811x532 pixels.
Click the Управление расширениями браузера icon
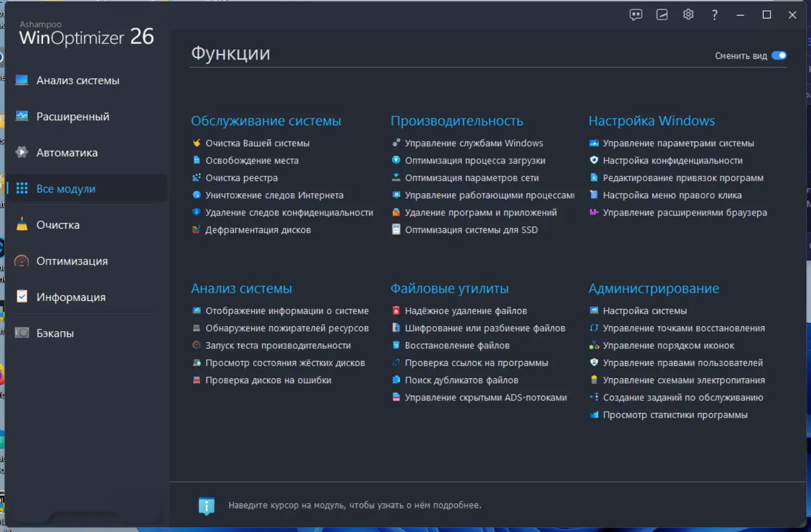(x=594, y=213)
